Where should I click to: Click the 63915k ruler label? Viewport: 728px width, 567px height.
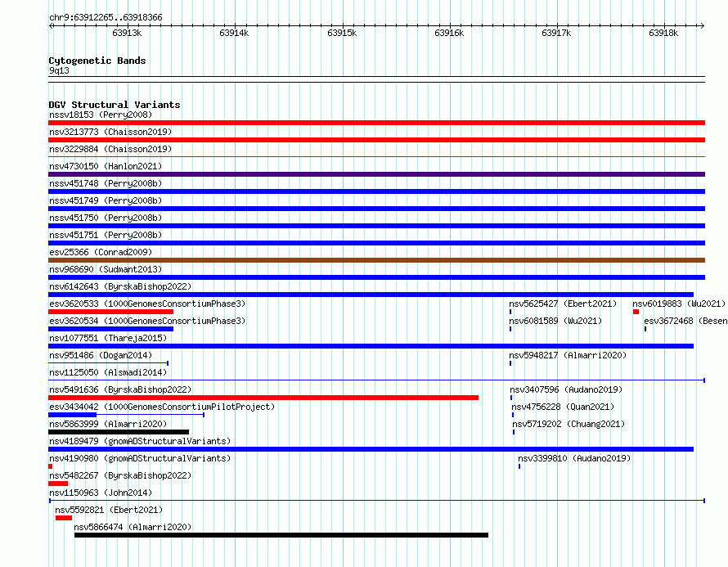click(342, 33)
